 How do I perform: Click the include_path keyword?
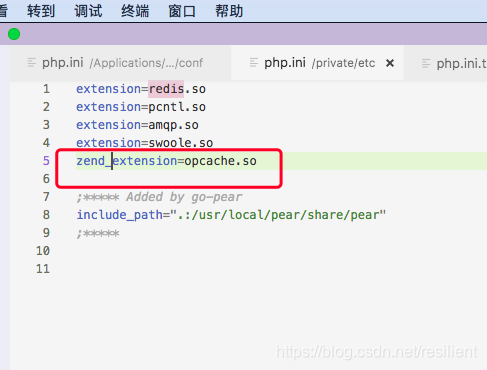pyautogui.click(x=120, y=215)
